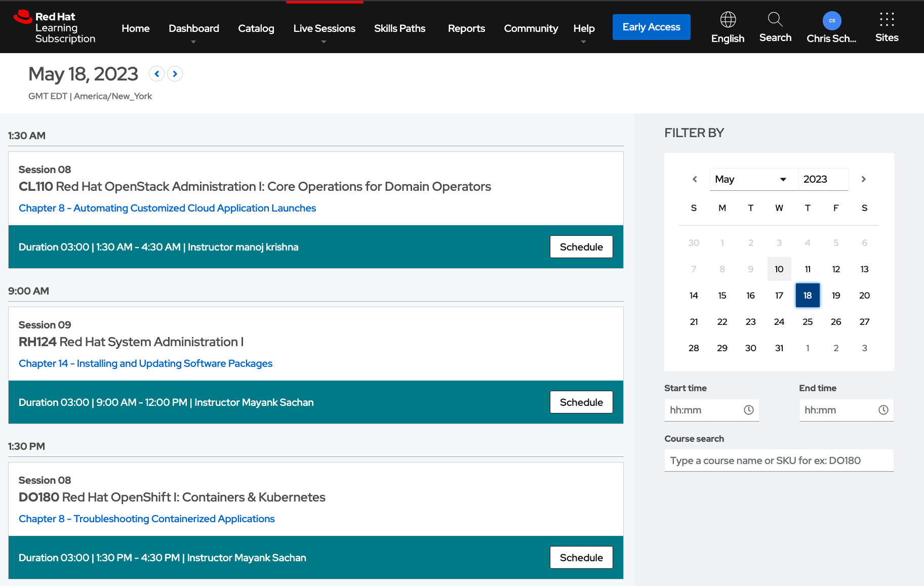Click the magnifying glass Search icon
924x586 pixels.
[x=775, y=20]
